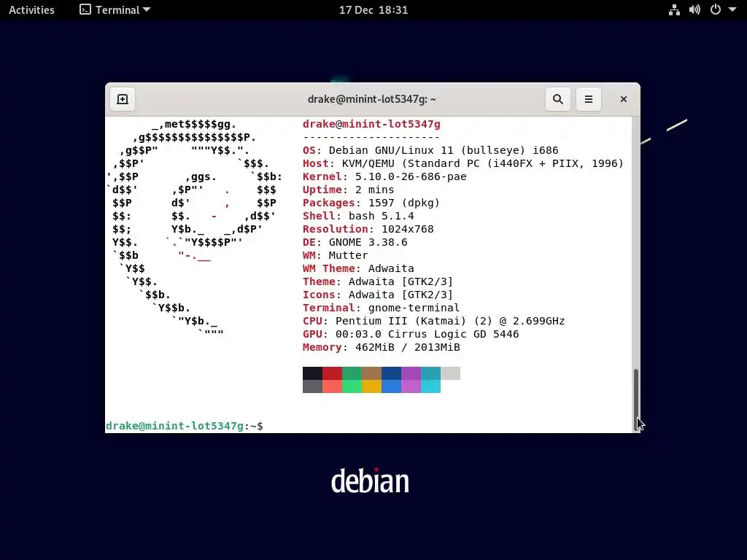
Task: Click the power icon in top bar
Action: [715, 10]
